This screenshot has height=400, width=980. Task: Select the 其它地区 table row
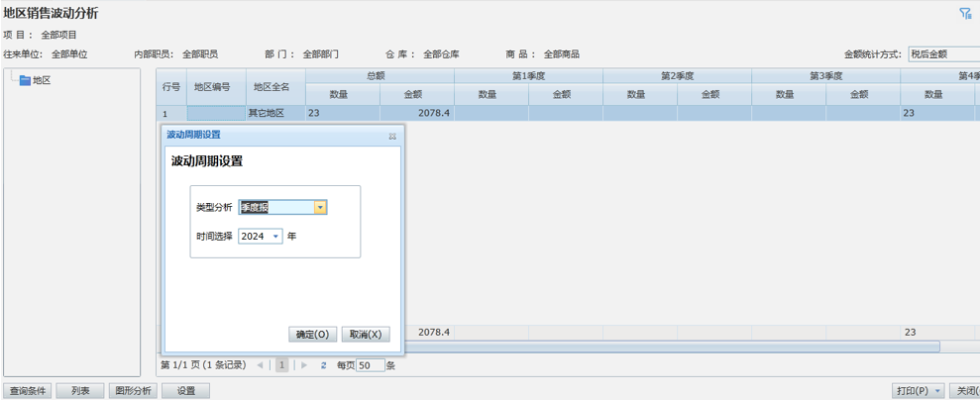click(x=266, y=114)
